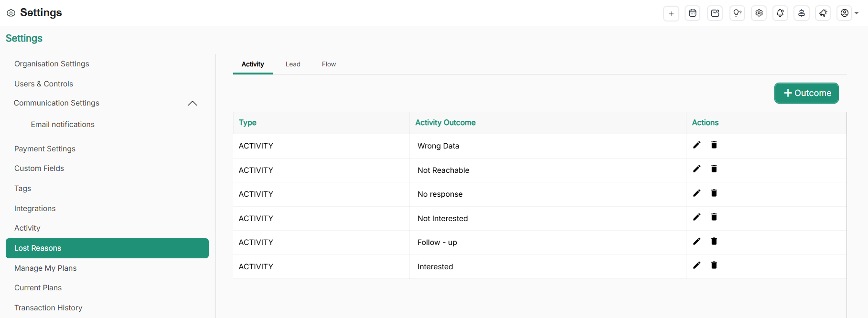
Task: Open the notifications bell icon
Action: (780, 13)
